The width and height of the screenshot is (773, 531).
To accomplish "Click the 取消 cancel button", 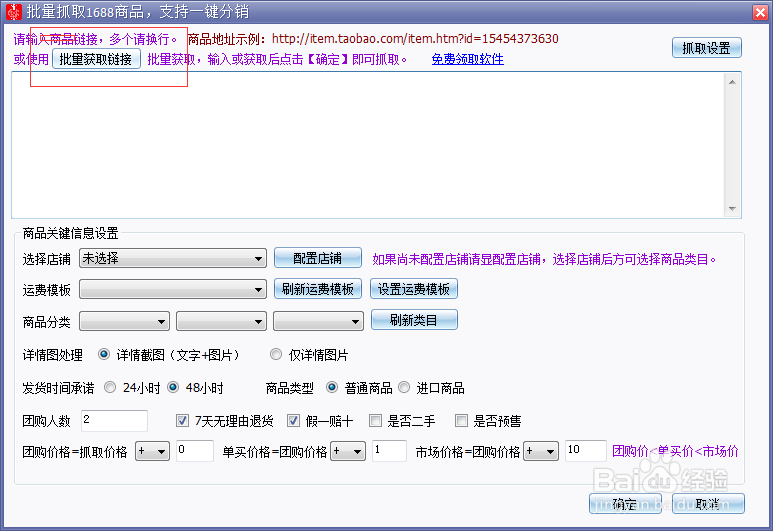I will tap(708, 504).
